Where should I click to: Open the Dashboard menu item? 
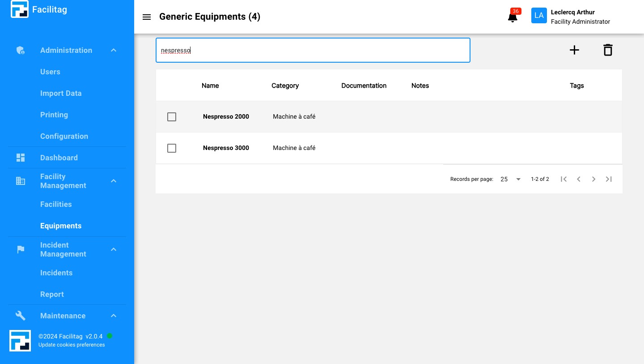59,158
